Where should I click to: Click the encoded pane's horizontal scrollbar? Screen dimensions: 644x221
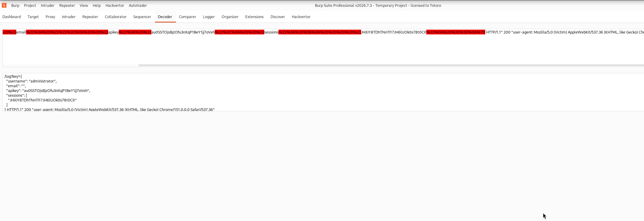pos(391,65)
